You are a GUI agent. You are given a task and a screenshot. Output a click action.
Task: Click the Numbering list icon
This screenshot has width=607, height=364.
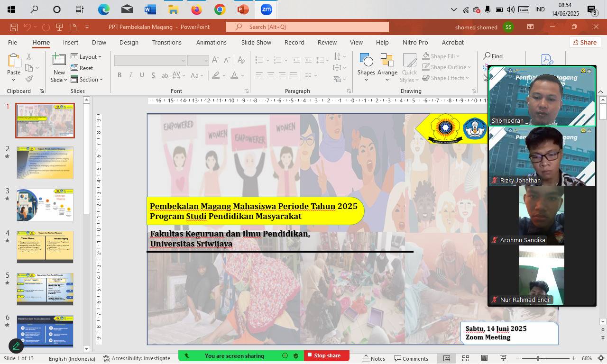pyautogui.click(x=278, y=60)
